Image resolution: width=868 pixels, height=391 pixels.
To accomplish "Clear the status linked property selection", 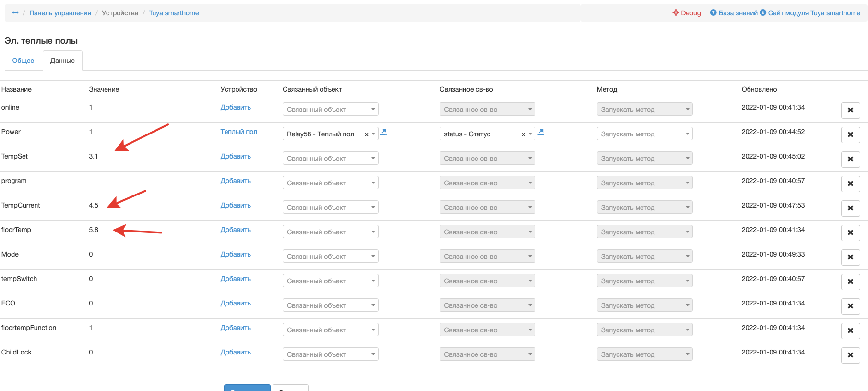I will pyautogui.click(x=523, y=134).
